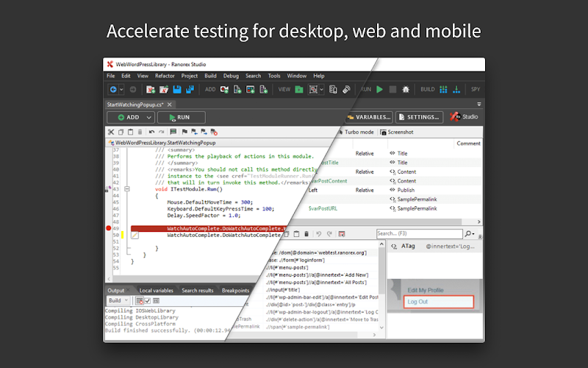The width and height of the screenshot is (588, 368).
Task: Toggle the Screenshot option
Action: 396,132
